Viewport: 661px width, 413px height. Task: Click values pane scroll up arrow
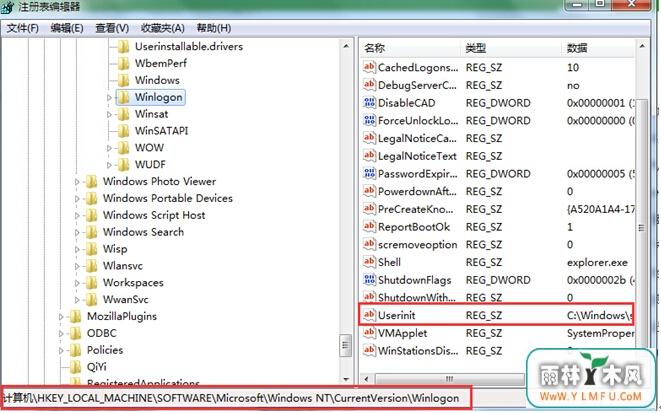[x=642, y=46]
